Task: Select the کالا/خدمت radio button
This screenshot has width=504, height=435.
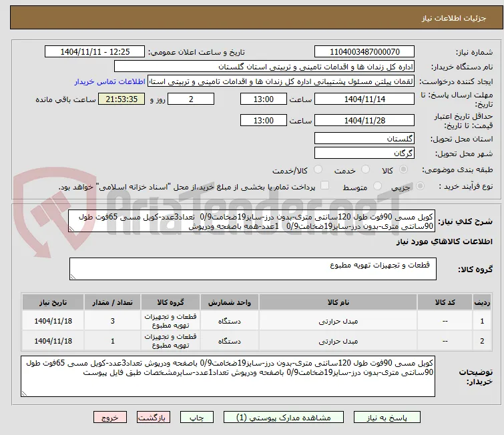Action: 318,169
